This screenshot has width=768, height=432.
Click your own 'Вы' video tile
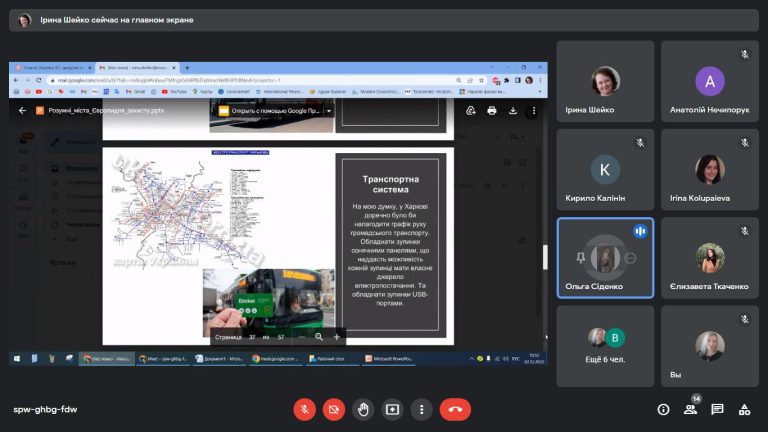click(x=710, y=346)
